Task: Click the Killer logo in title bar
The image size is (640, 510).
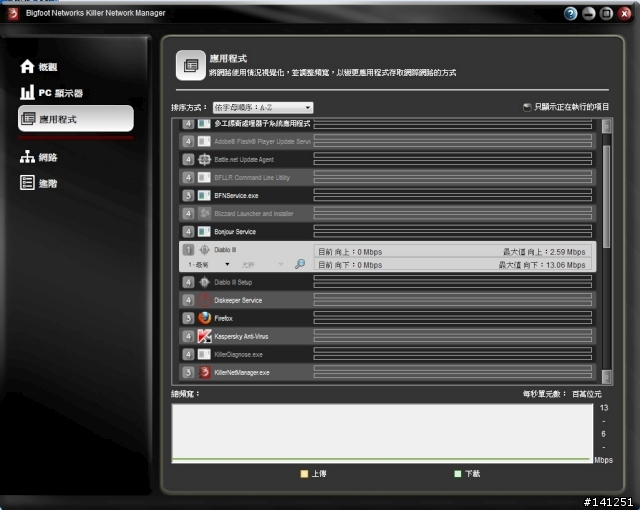Action: pos(13,13)
